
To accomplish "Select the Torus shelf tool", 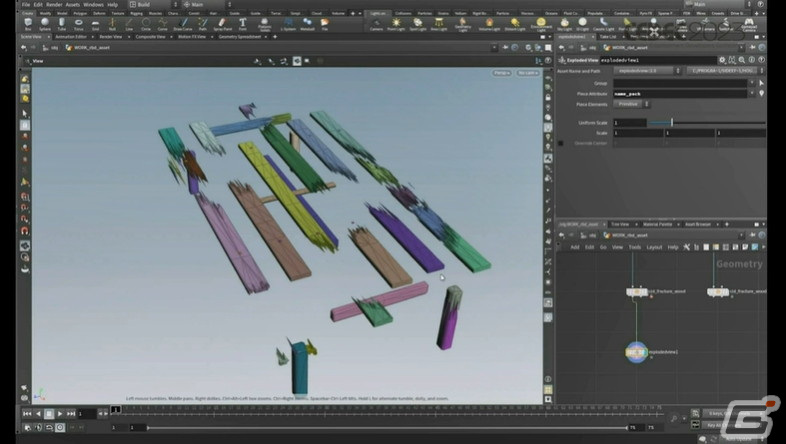I will point(79,24).
